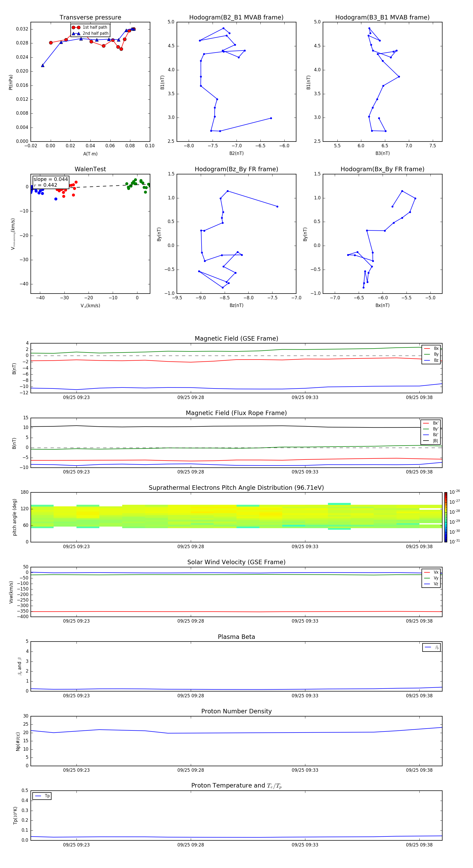Click the "Transverse pressure" plot title
Viewport: 473px width, 868px height.
pos(90,18)
